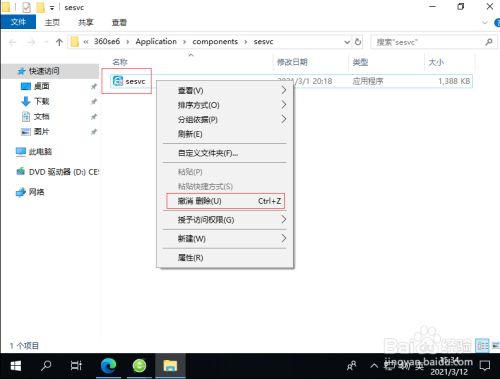
Task: Open the notification center icon
Action: pyautogui.click(x=485, y=366)
